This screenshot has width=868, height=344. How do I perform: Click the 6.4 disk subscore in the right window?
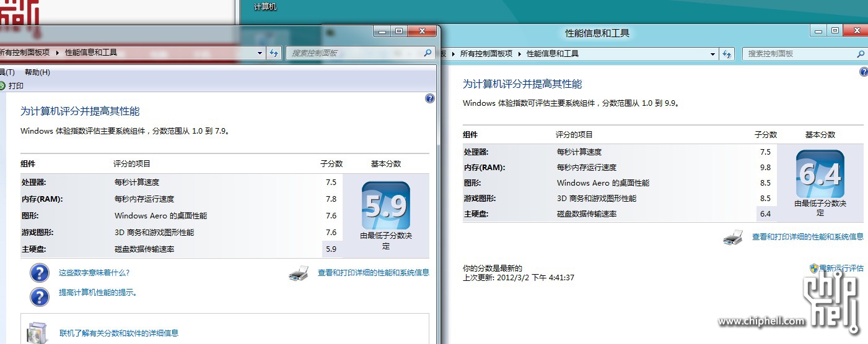(766, 214)
